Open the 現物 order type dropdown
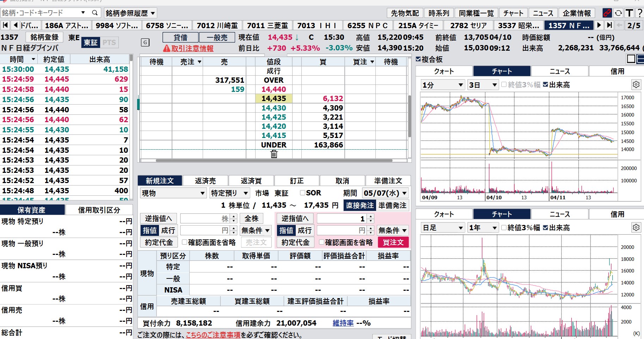Image resolution: width=644 pixels, height=339 pixels. pyautogui.click(x=173, y=193)
